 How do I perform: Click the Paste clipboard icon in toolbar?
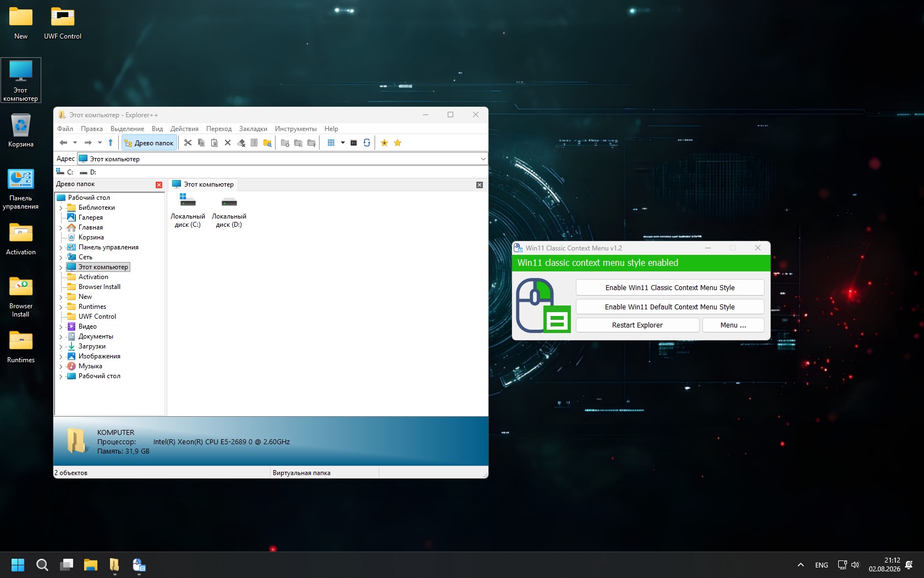coord(215,143)
